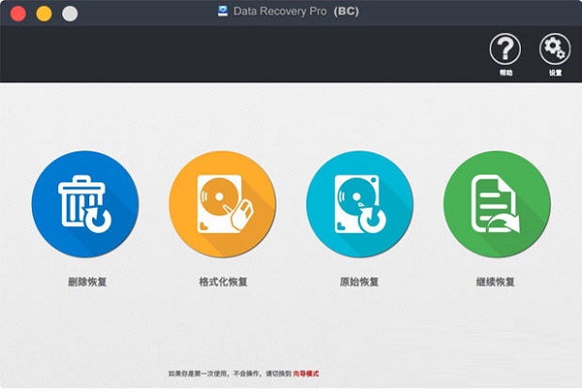This screenshot has width=582, height=392.
Task: Open Help via the question mark icon
Action: click(504, 49)
